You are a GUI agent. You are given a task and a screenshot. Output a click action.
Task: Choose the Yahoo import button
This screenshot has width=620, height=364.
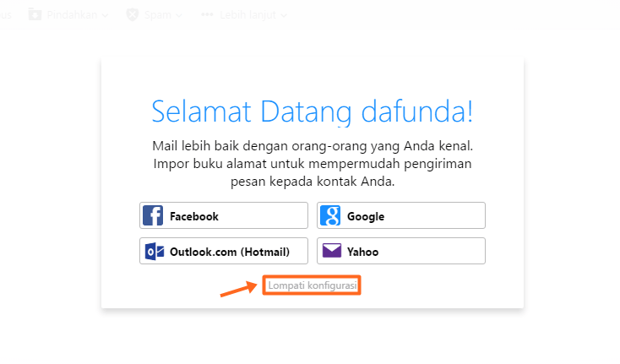pyautogui.click(x=401, y=251)
